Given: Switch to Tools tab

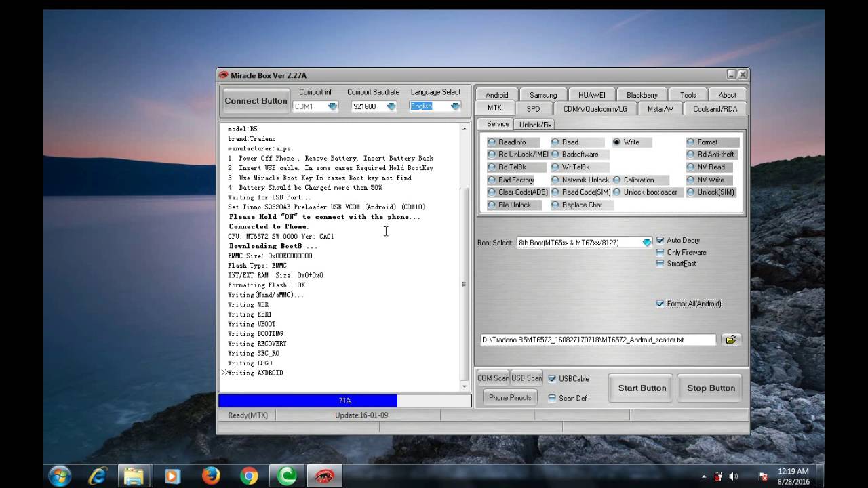Looking at the screenshot, I should (688, 95).
